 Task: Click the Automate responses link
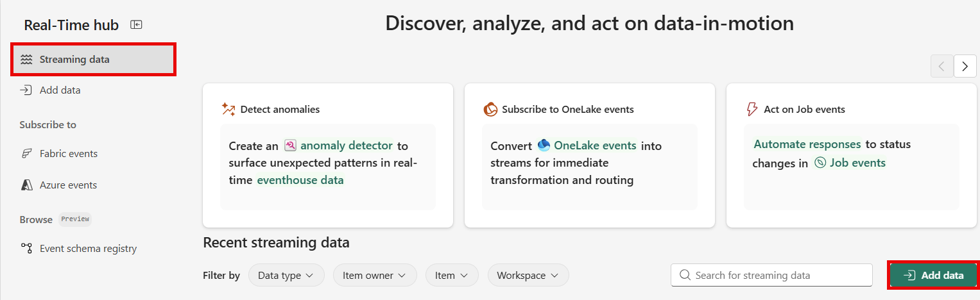point(807,144)
